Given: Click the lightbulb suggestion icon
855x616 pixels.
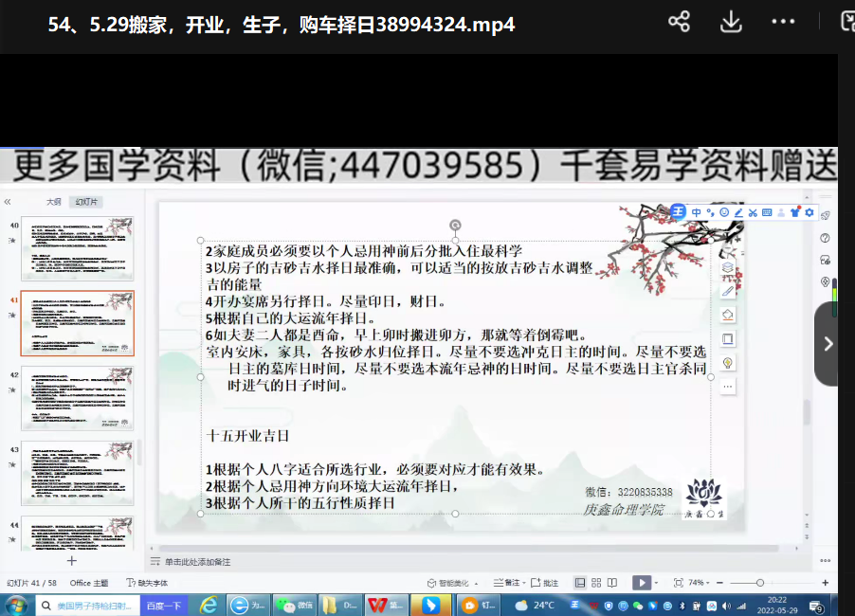Looking at the screenshot, I should tap(728, 362).
